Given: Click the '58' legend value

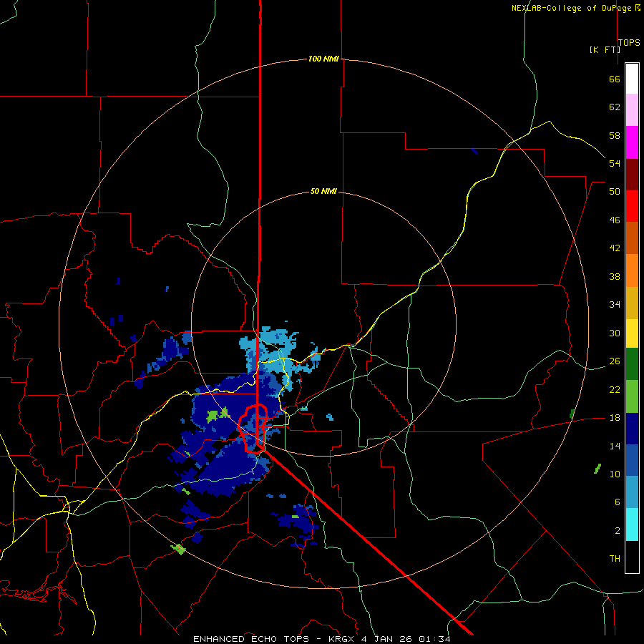Looking at the screenshot, I should [615, 135].
